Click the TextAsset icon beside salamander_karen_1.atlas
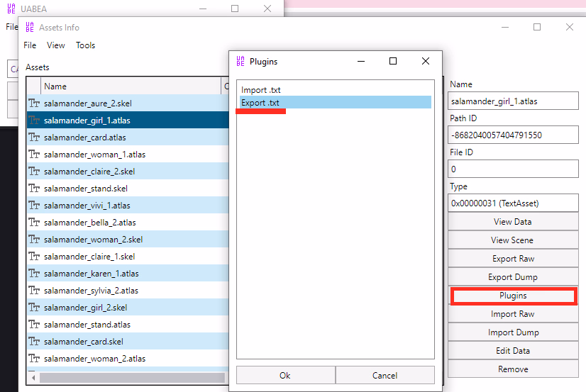586x392 pixels. pos(33,274)
